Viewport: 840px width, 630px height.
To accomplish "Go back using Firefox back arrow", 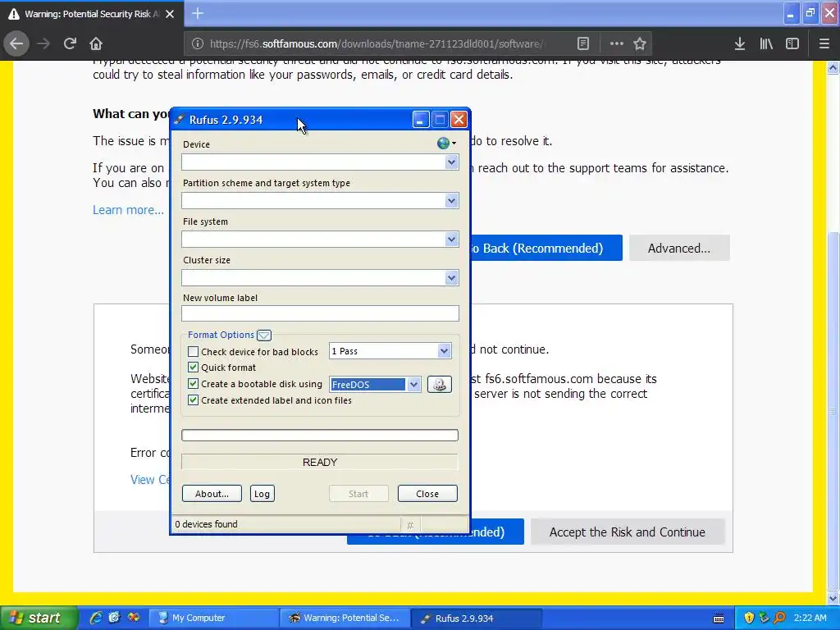I will [x=16, y=43].
